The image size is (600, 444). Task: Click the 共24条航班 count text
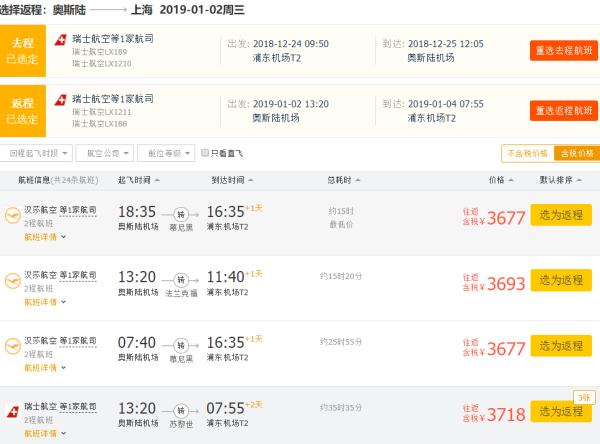[75, 180]
